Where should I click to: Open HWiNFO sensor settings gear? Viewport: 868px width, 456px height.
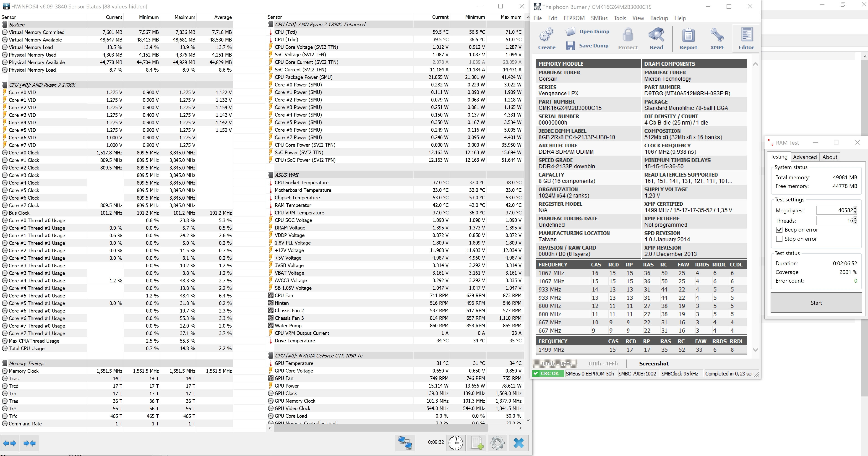pyautogui.click(x=497, y=443)
